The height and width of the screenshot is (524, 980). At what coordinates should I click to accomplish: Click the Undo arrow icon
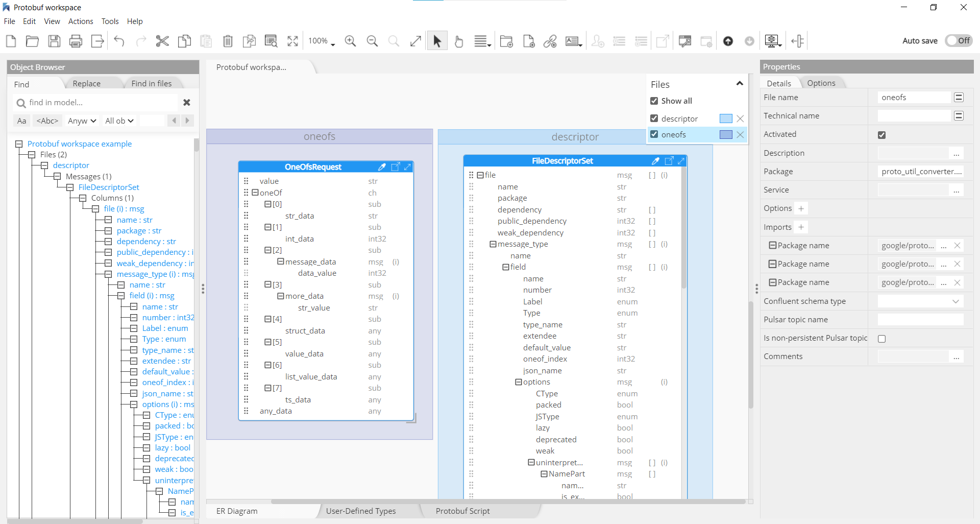pos(119,41)
